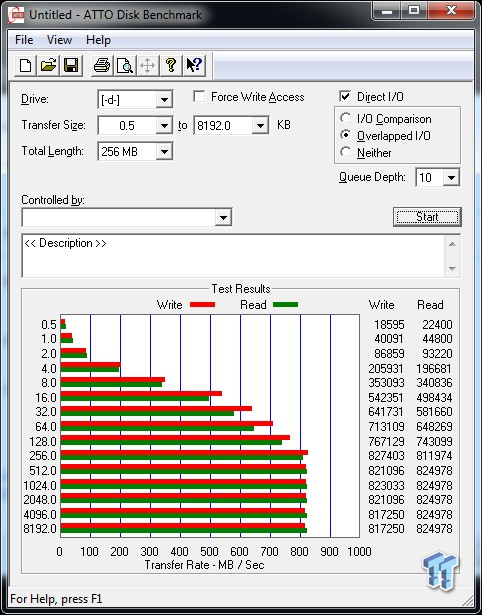Click the 'For Help, press F1' status text
This screenshot has height=615, width=482.
[x=56, y=599]
